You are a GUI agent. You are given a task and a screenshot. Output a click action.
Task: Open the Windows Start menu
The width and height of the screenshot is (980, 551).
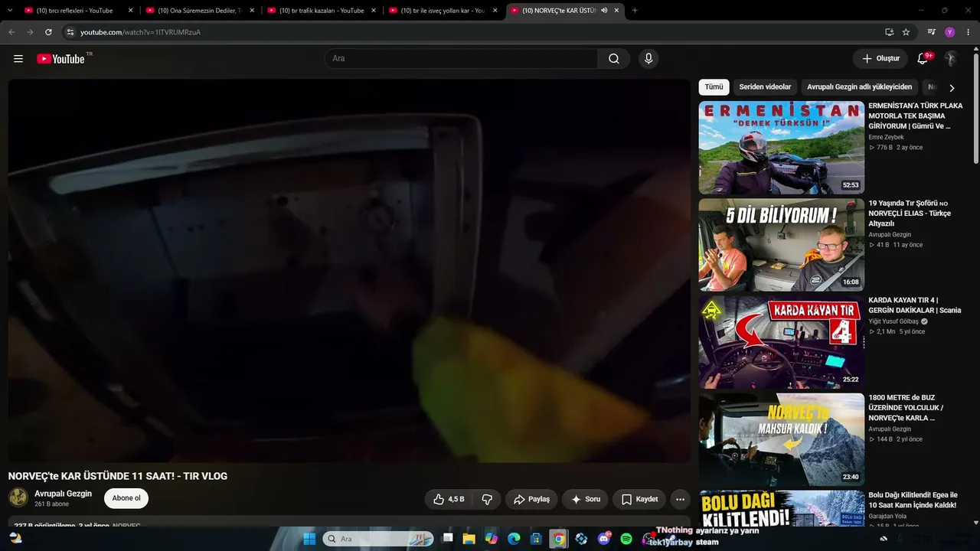[309, 539]
